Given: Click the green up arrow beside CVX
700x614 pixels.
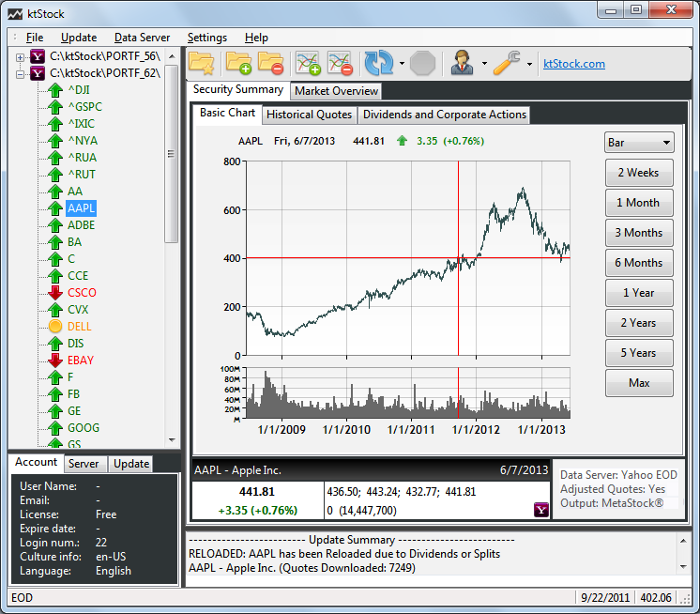Looking at the screenshot, I should tap(55, 310).
